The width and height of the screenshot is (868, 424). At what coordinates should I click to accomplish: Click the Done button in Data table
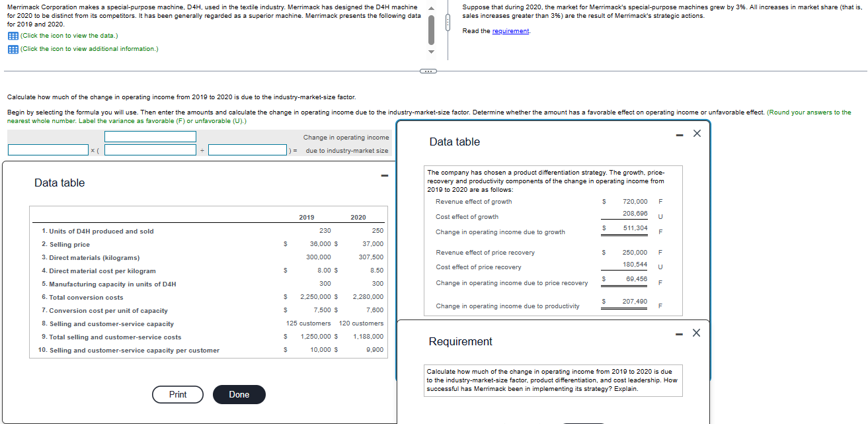239,394
